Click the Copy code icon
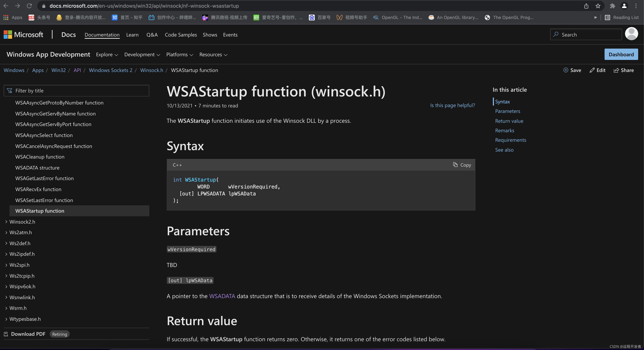This screenshot has width=644, height=350. pyautogui.click(x=455, y=165)
